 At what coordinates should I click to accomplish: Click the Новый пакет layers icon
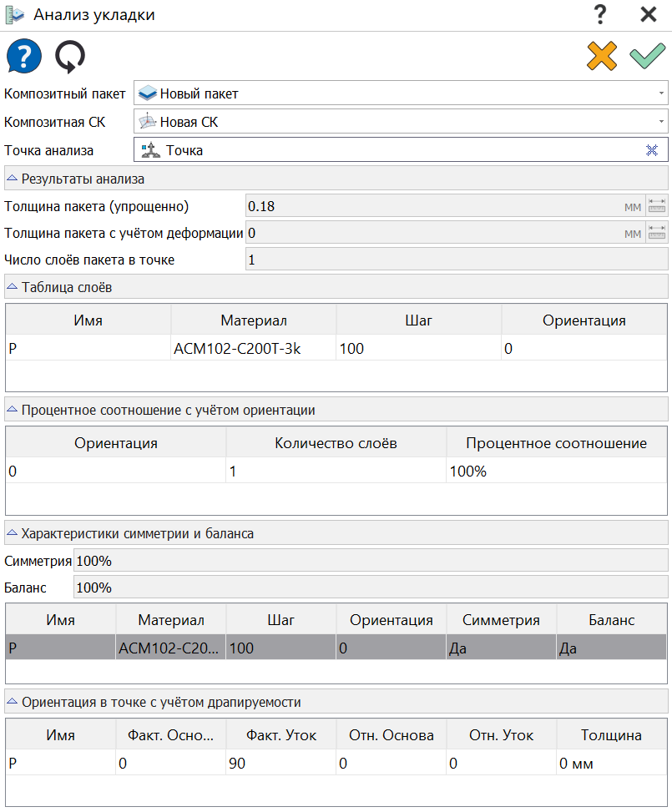(148, 93)
